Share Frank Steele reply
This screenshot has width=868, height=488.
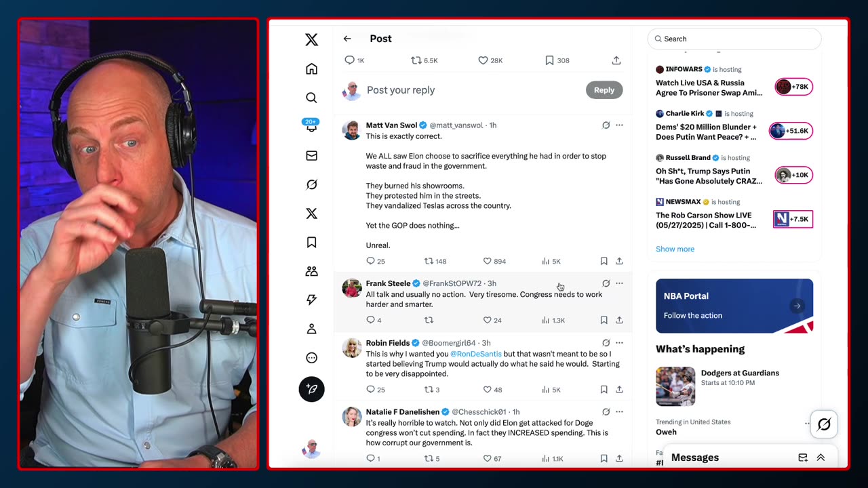[x=619, y=320]
